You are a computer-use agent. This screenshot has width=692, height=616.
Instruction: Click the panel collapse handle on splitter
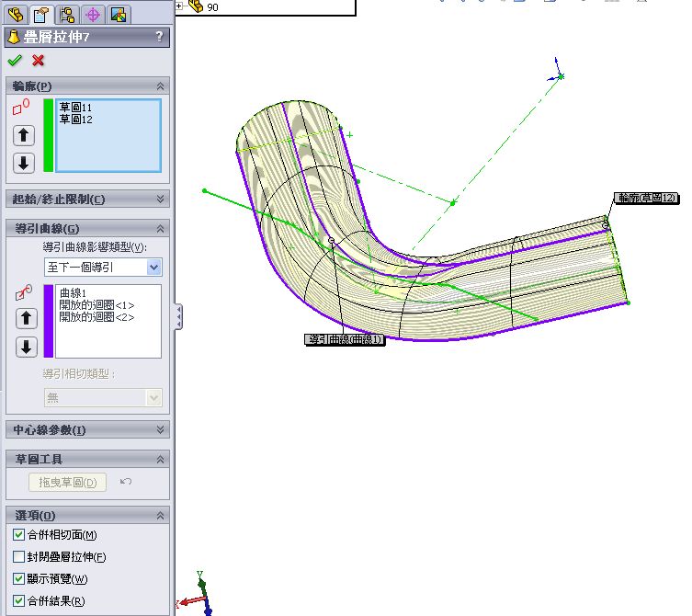click(178, 316)
